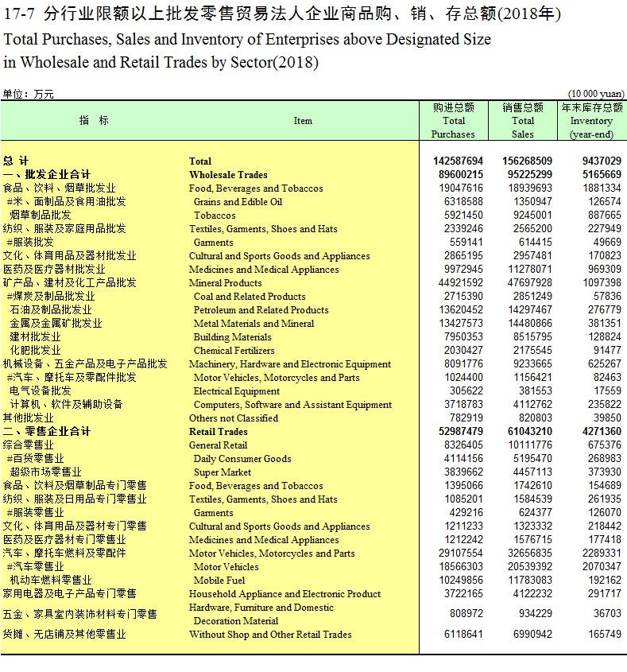Click Chinese label '一、批发企业合计'
627x672 pixels.
[46, 174]
